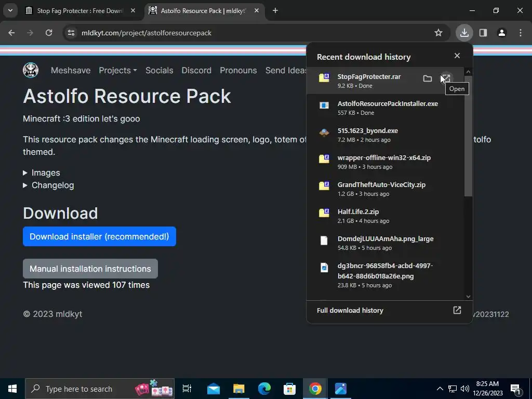
Task: Click StopFagProtecter.rar file archive icon
Action: tap(324, 78)
